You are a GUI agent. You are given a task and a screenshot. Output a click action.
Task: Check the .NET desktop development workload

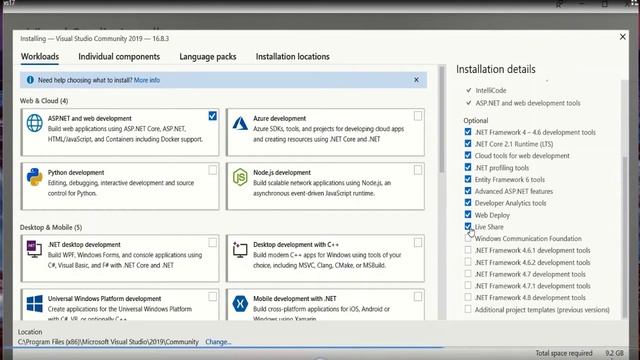point(212,242)
